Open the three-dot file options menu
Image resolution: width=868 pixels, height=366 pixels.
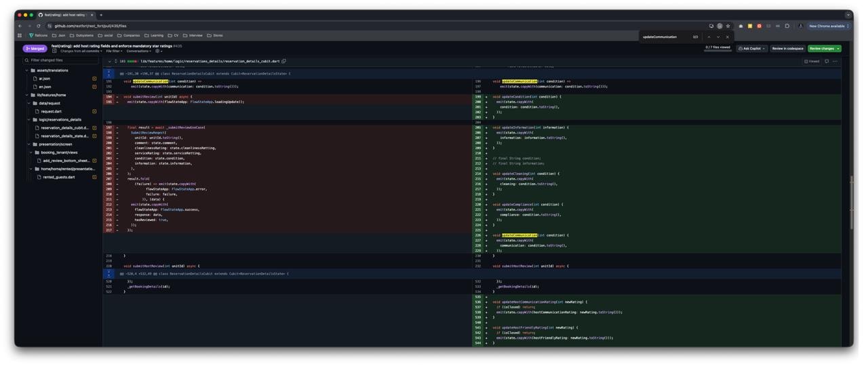click(x=835, y=61)
